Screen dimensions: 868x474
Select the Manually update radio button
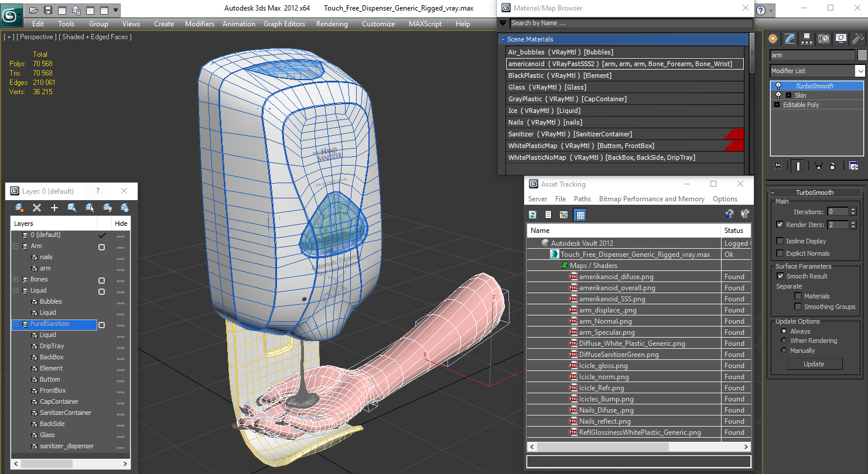784,351
